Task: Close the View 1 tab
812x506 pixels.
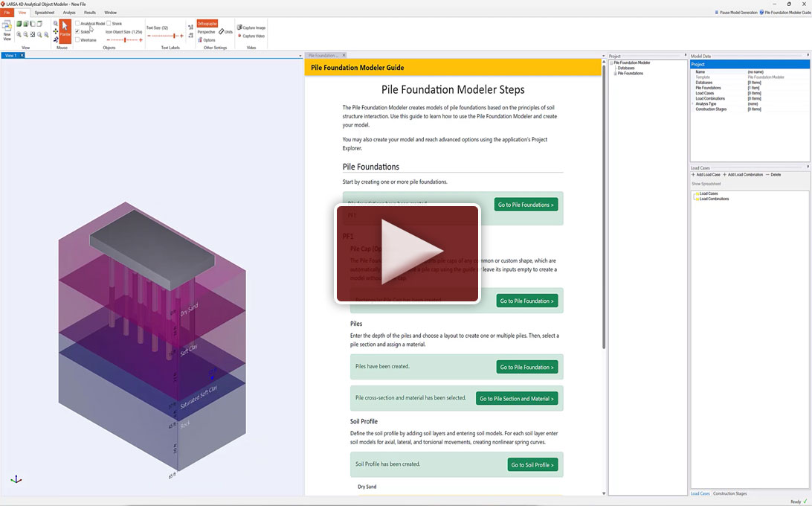Action: pos(22,56)
